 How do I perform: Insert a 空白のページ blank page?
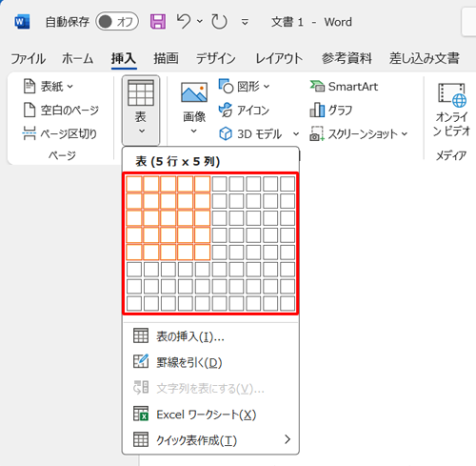(61, 111)
